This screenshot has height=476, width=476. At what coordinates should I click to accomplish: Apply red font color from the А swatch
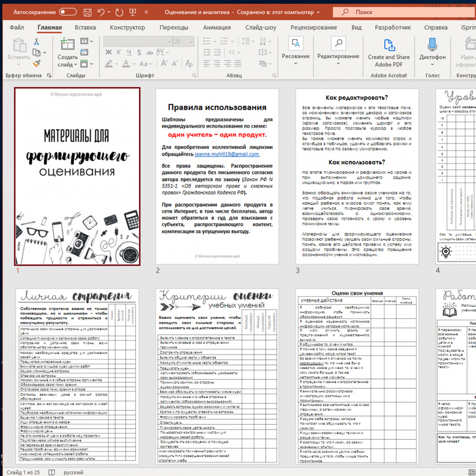(125, 63)
